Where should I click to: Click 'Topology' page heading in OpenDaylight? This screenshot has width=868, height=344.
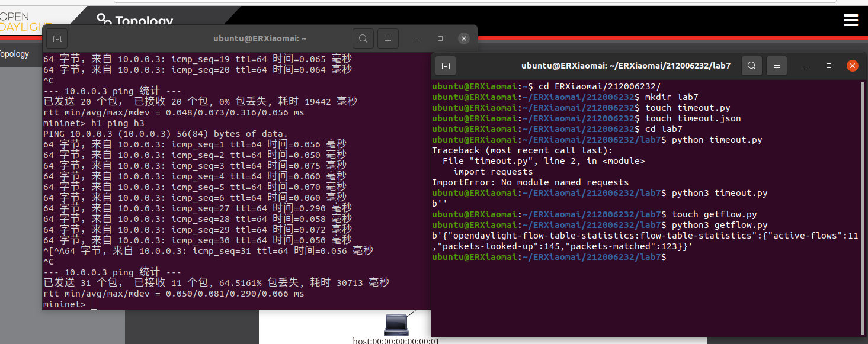[144, 21]
